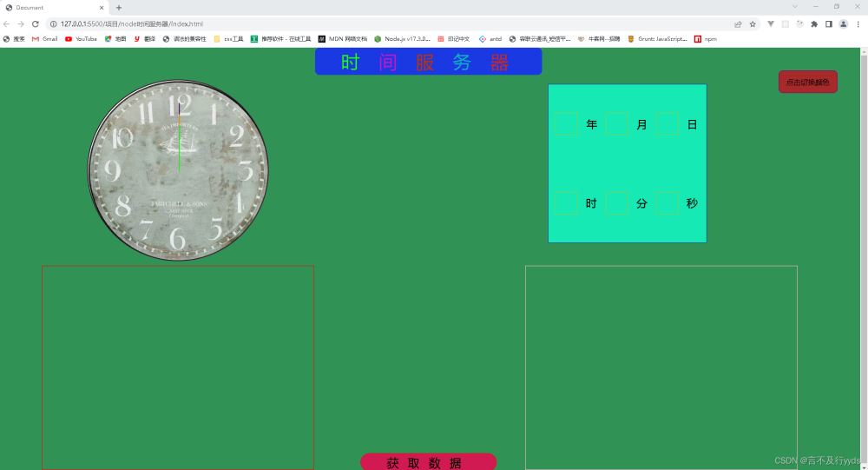868x470 pixels.
Task: Open a new tab with plus icon
Action: [118, 8]
